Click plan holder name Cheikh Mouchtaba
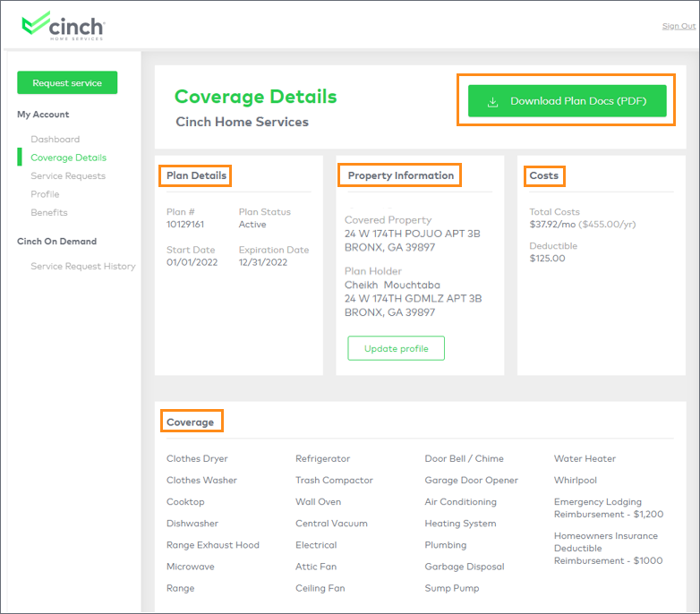Viewport: 700px width, 614px height. pyautogui.click(x=392, y=285)
